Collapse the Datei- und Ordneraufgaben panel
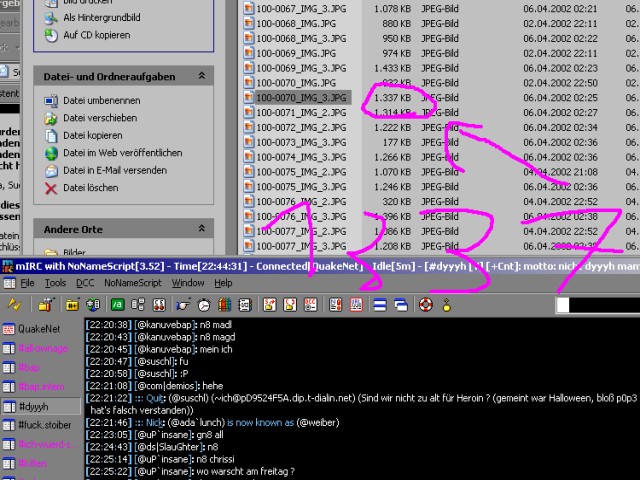640x480 pixels. click(x=201, y=75)
